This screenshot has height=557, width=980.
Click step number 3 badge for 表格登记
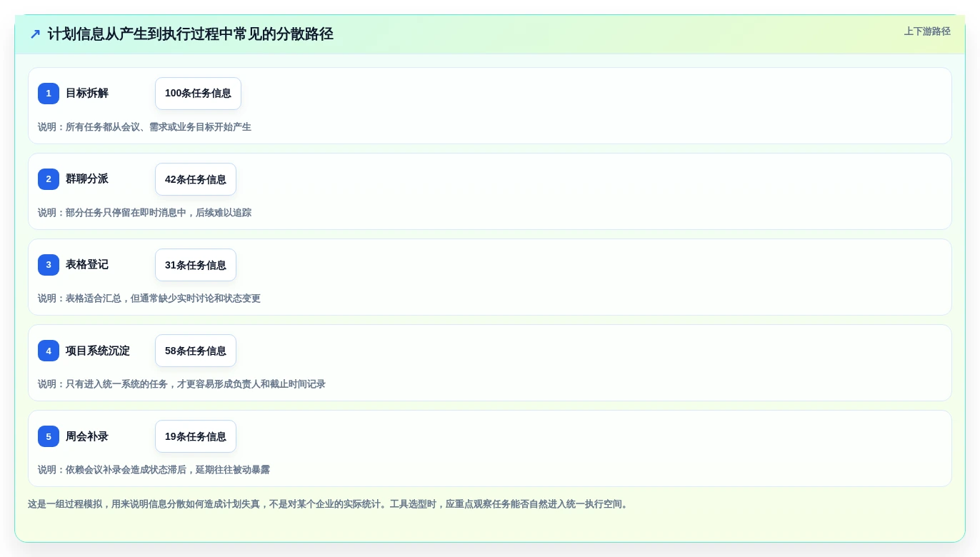click(49, 265)
